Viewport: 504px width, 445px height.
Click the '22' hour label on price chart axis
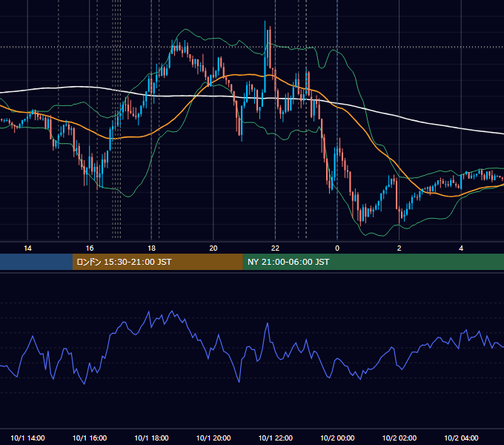click(x=275, y=248)
